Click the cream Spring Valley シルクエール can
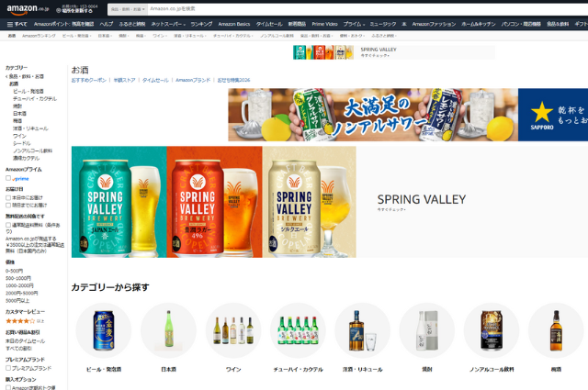This screenshot has width=588, height=390. (x=294, y=208)
